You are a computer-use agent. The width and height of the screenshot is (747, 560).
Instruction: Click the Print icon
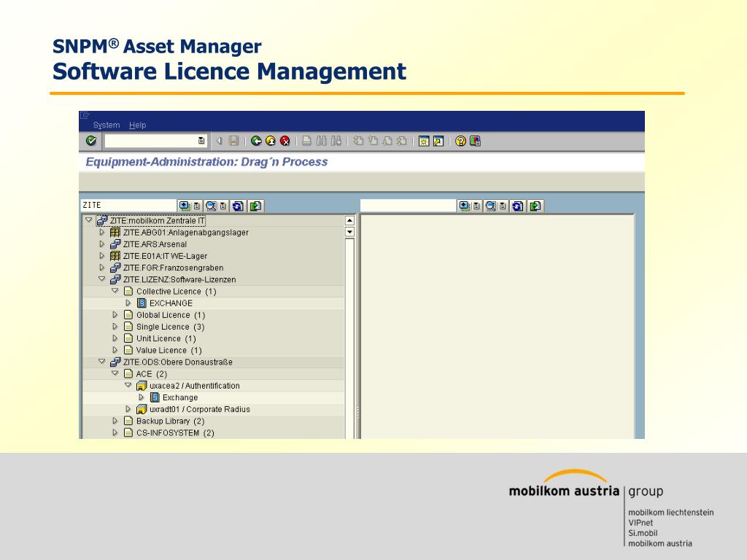307,141
